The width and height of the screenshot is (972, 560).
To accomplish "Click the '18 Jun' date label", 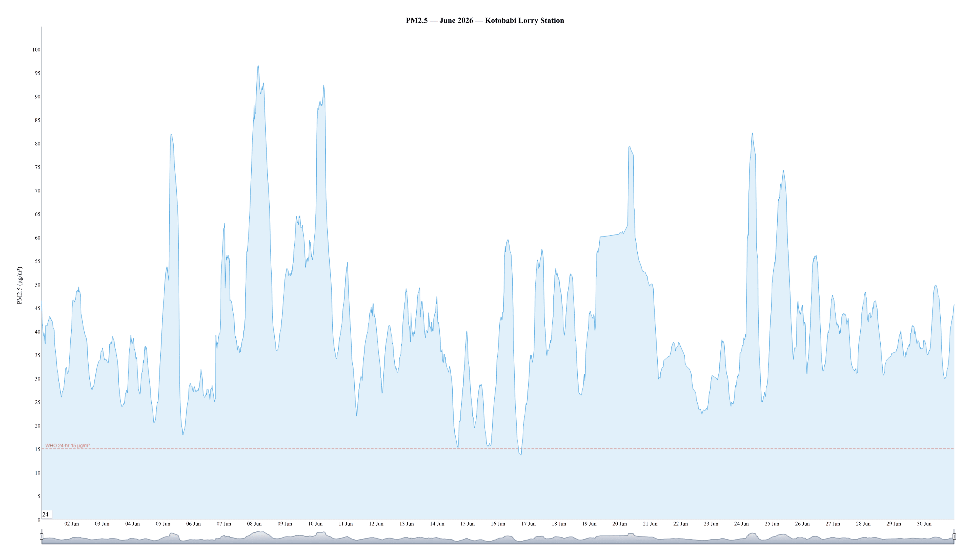I will coord(559,524).
